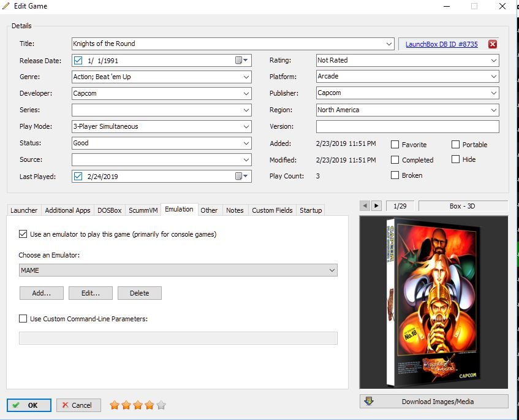
Task: Set rating to three stars
Action: click(x=138, y=405)
